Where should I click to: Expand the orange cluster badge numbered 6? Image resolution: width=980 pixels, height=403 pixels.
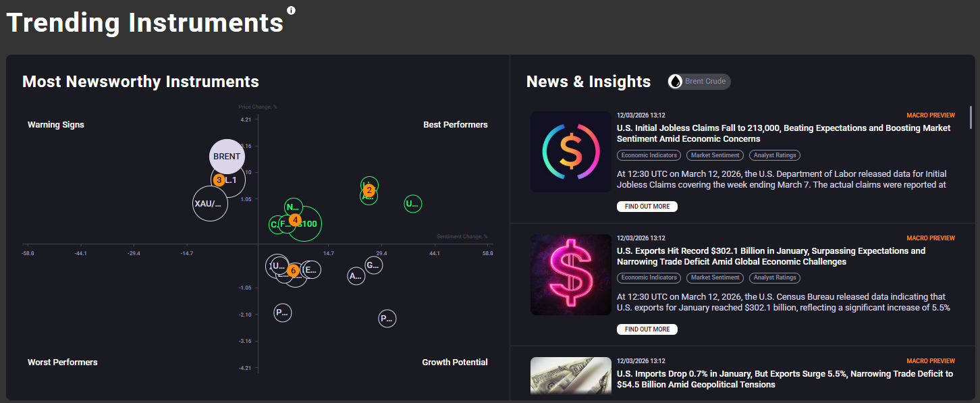[293, 270]
